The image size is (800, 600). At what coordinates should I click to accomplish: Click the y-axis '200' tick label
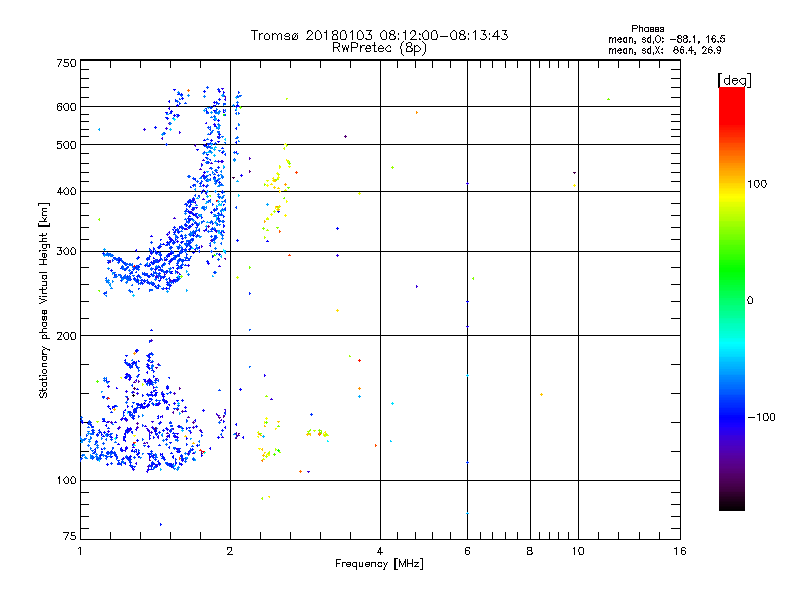click(66, 336)
